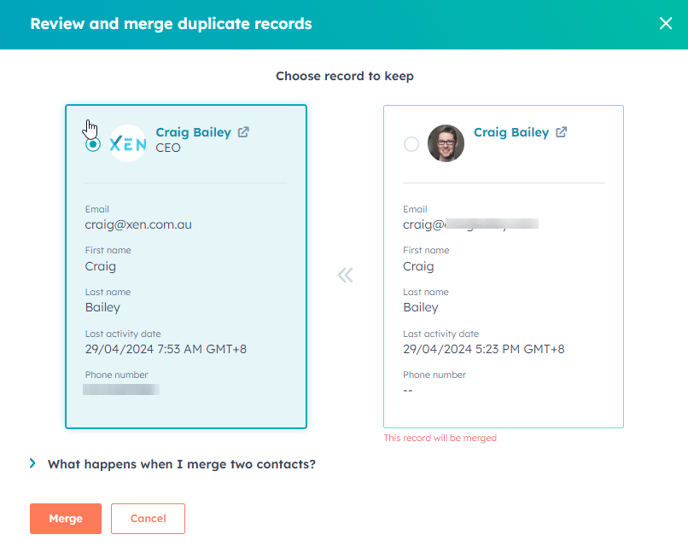Screen dimensions: 688x552
Task: Open external link icon beside CEO Craig Bailey
Action: [x=244, y=132]
